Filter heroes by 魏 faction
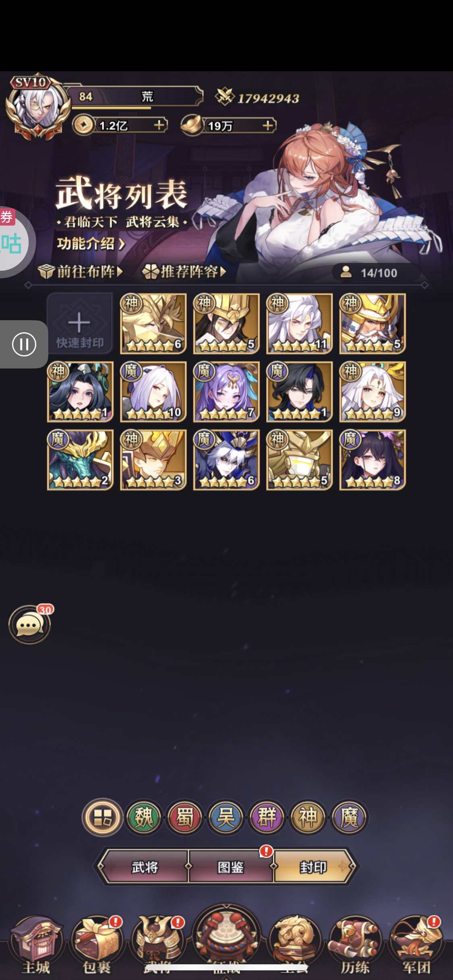The height and width of the screenshot is (980, 453). click(x=144, y=817)
